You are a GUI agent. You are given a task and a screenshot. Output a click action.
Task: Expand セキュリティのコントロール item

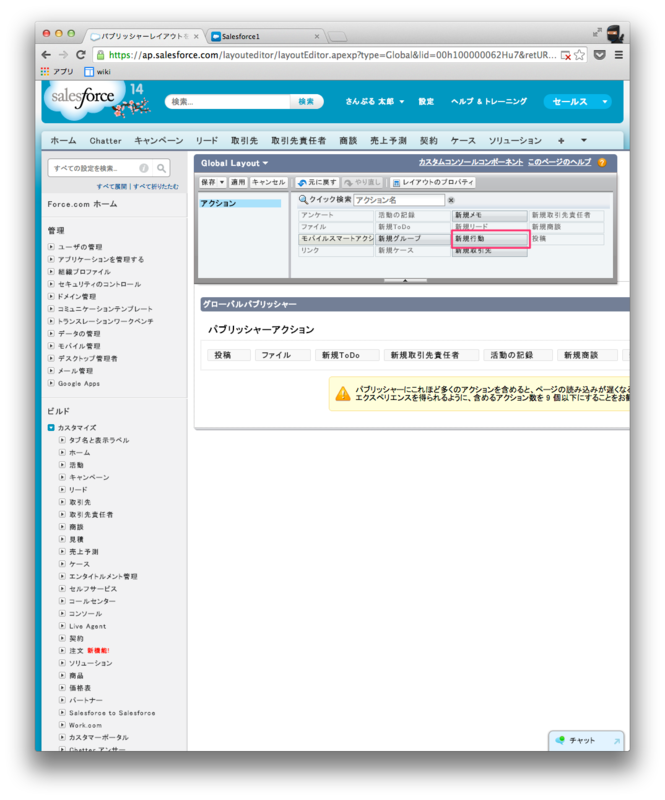click(x=51, y=284)
